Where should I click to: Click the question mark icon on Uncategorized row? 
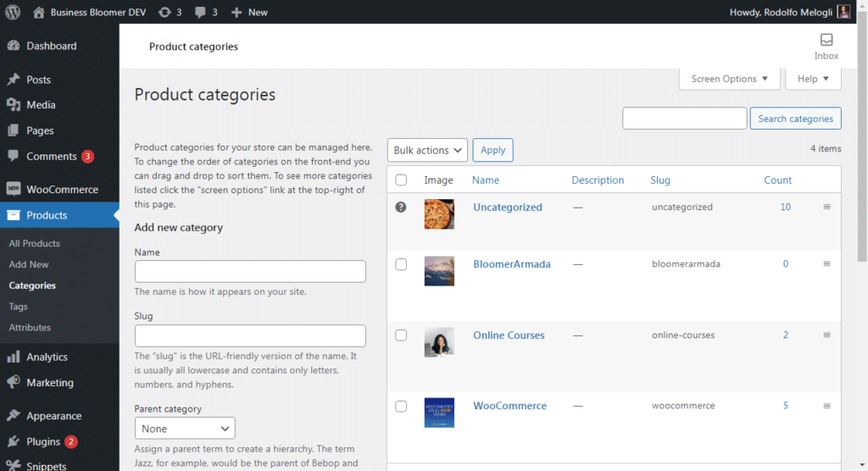[x=401, y=207]
